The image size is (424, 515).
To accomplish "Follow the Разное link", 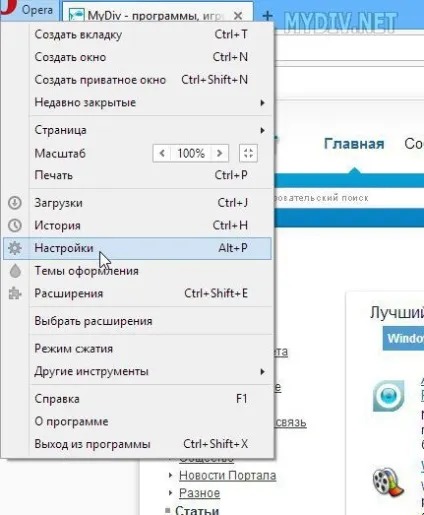I will 199,493.
